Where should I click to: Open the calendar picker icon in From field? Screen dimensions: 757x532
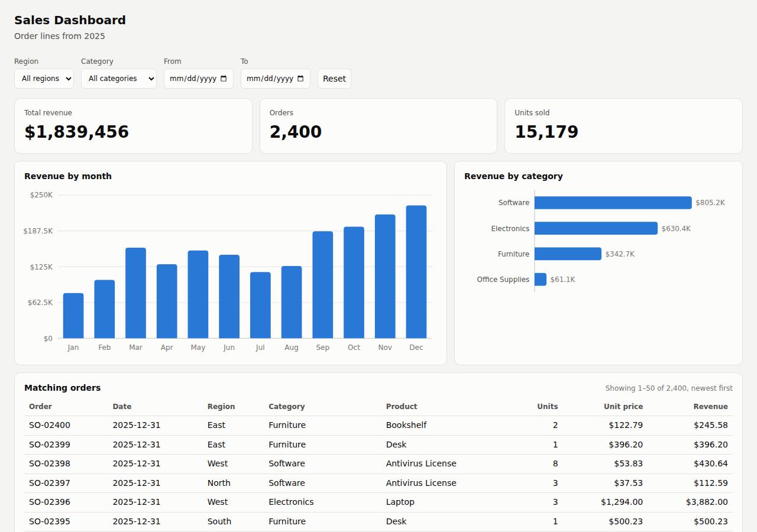pos(224,79)
